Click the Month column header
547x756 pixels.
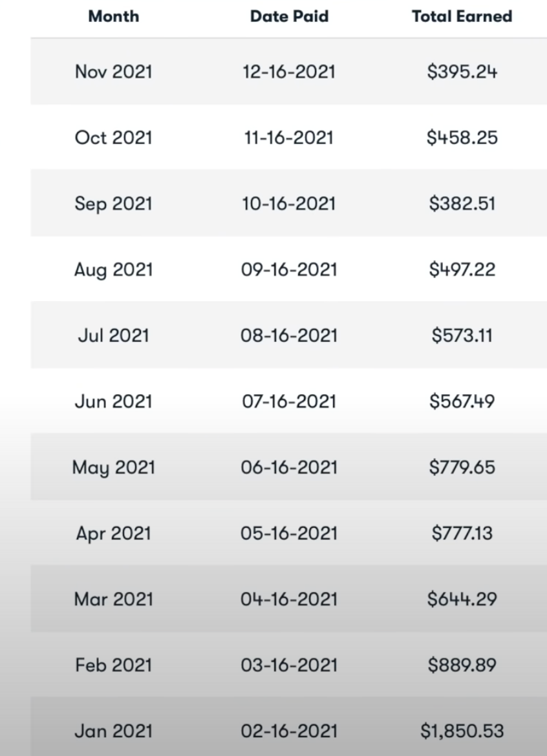click(x=114, y=17)
